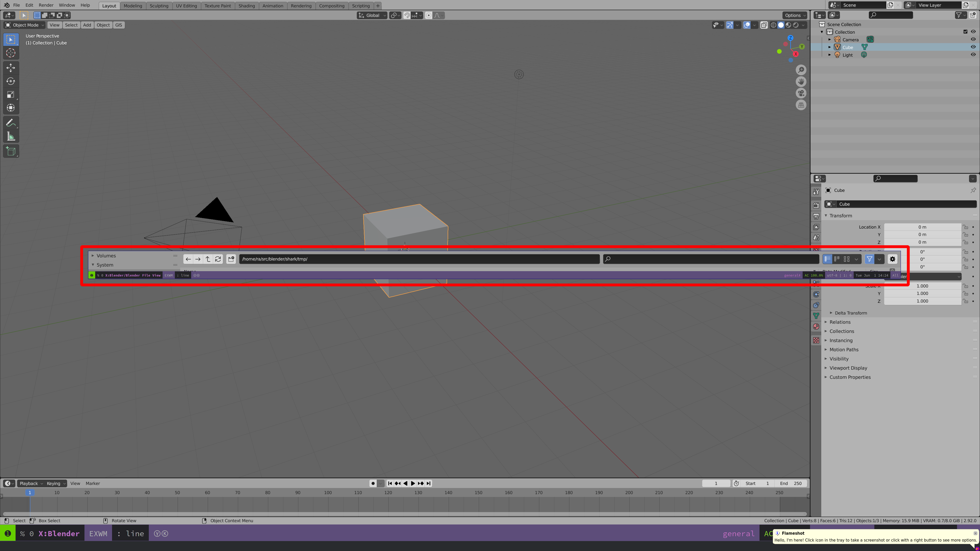The image size is (980, 551).
Task: Toggle file filter funnel in file browser
Action: [x=869, y=259]
